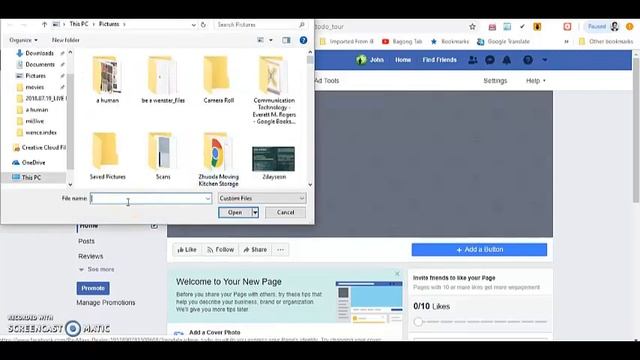Screen dimensions: 640x360
Task: Select the Scans folder
Action: 163,156
